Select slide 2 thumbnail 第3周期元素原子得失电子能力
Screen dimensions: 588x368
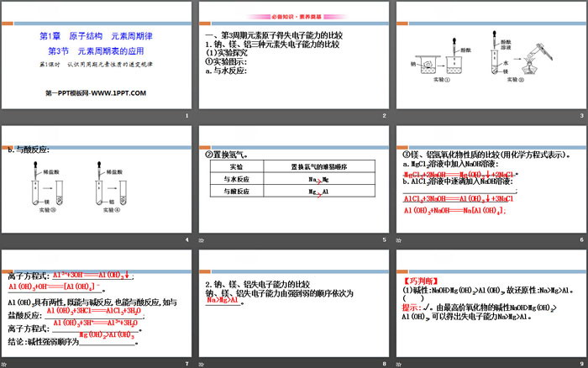(294, 55)
